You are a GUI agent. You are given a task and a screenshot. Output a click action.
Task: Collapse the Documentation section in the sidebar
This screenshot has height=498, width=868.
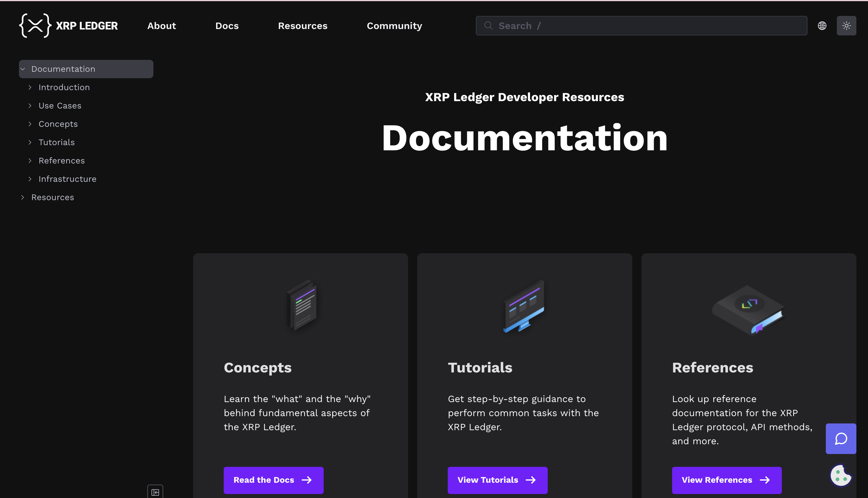coord(23,69)
